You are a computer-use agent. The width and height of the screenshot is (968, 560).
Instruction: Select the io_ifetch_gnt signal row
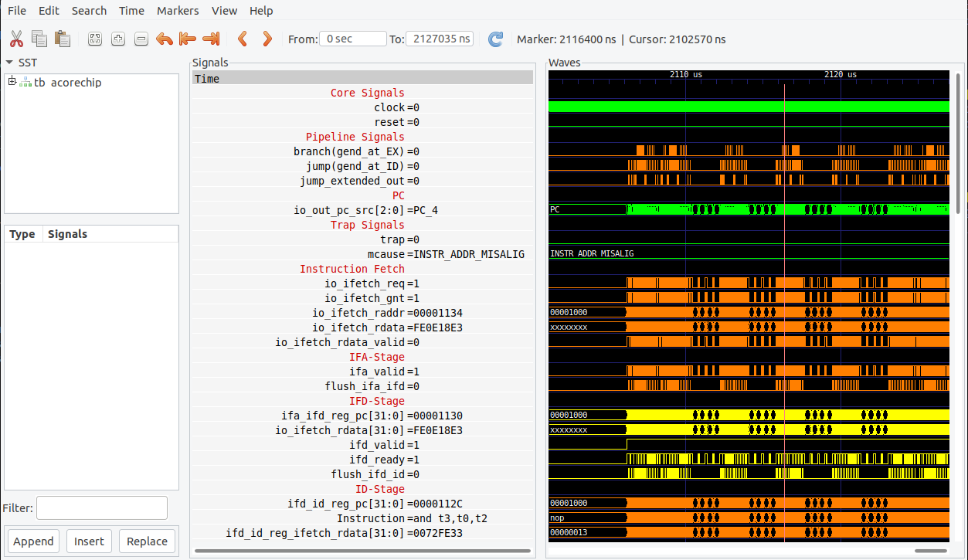(x=362, y=298)
